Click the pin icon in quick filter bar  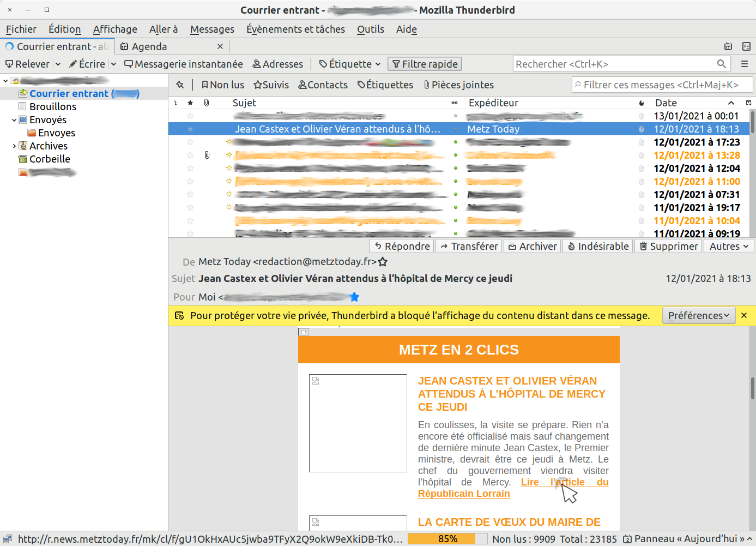pyautogui.click(x=180, y=85)
